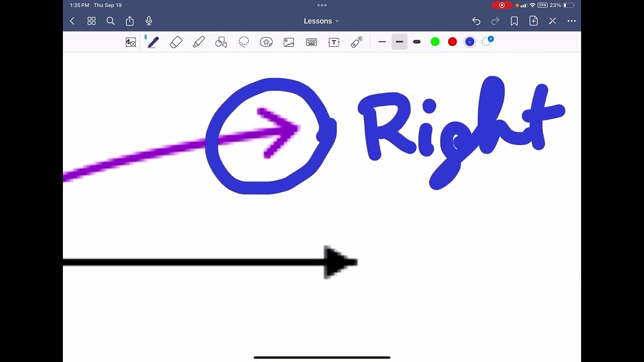The image size is (644, 362).
Task: Select the text box tool
Action: coord(334,42)
